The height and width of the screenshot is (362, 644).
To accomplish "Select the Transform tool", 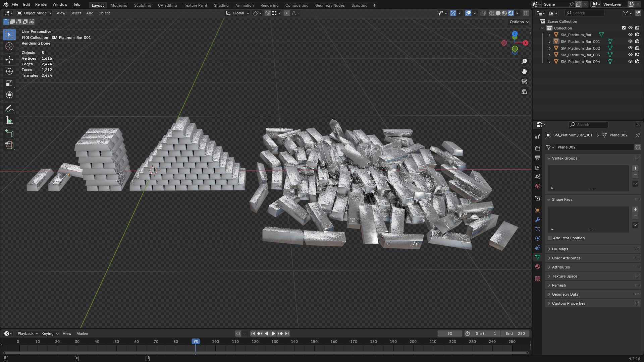I will [9, 95].
